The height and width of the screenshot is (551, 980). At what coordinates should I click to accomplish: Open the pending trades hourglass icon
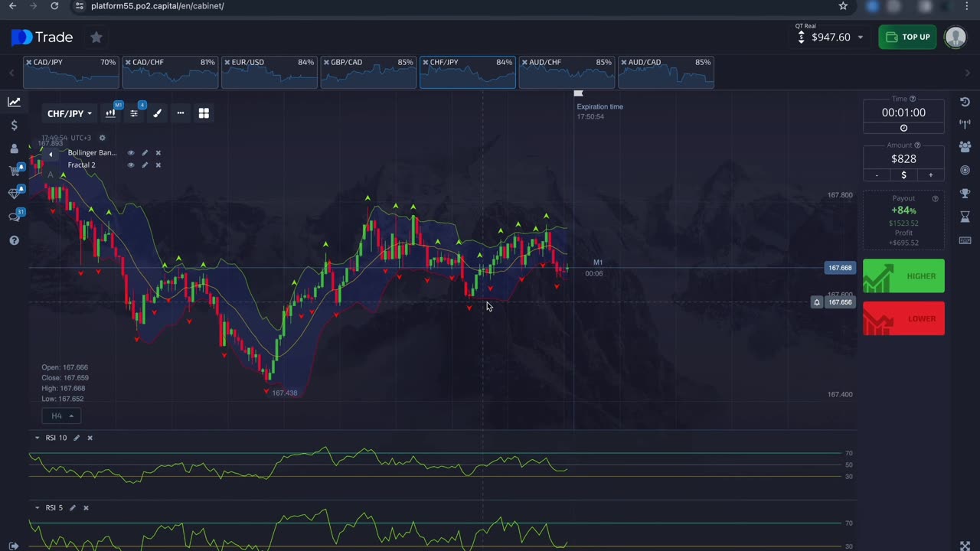(965, 217)
